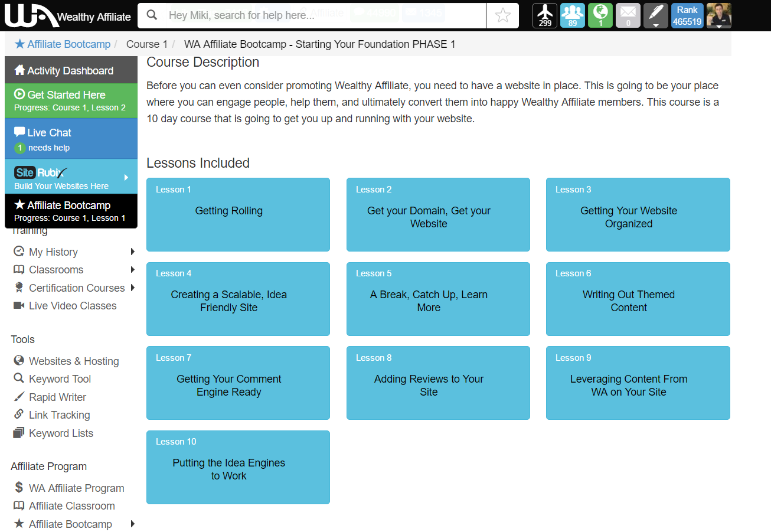771x532 pixels.
Task: Click the Rank 465519 badge
Action: coord(687,15)
